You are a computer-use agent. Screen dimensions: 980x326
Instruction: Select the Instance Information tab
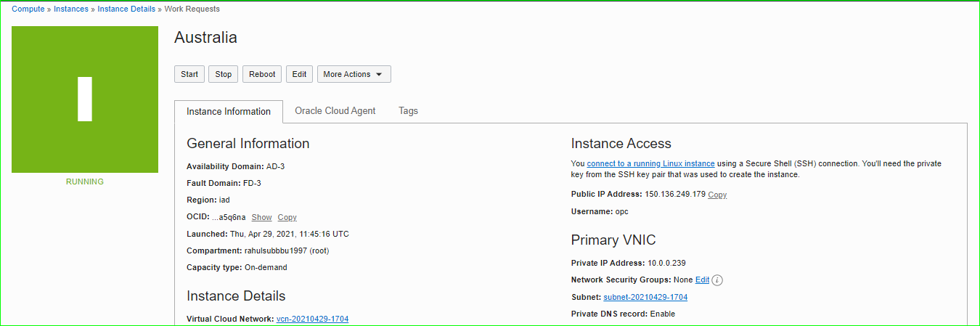[229, 112]
